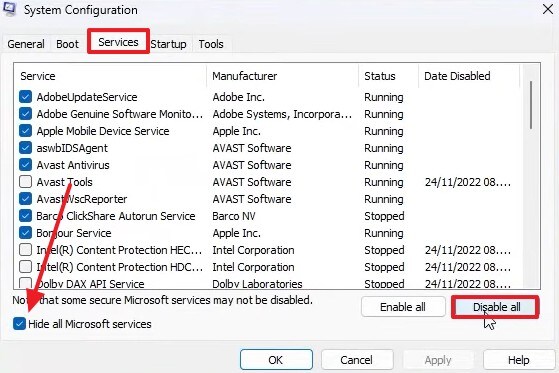Uncheck Barco ClickShare Autorun Service
Image resolution: width=559 pixels, height=373 pixels.
25,216
